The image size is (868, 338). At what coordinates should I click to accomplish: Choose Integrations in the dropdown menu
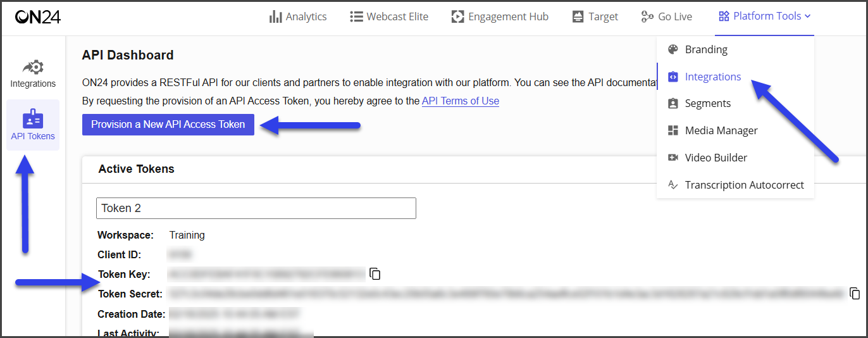click(x=704, y=77)
